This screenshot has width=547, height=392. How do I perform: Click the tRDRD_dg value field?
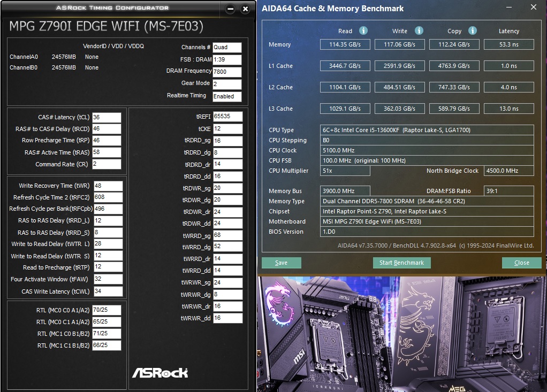227,152
